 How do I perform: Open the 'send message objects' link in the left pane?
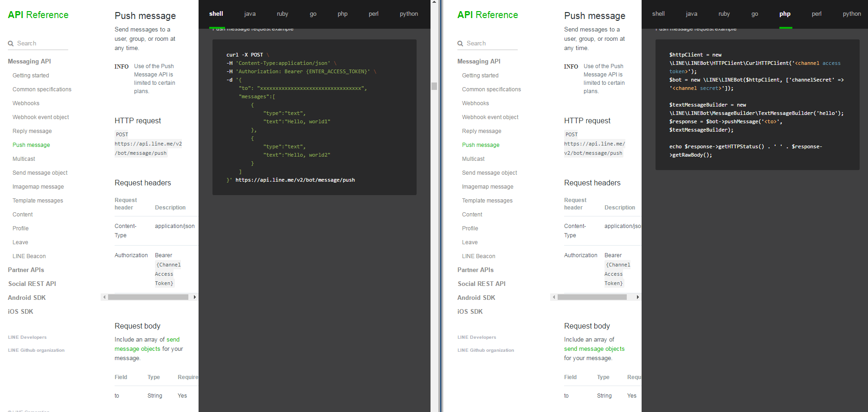[173, 340]
